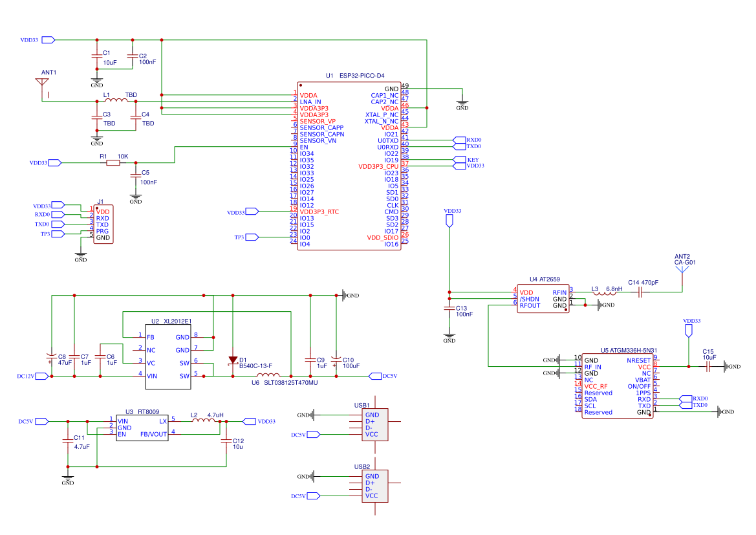Click the SLT038125T470MU inductor value text

pyautogui.click(x=291, y=383)
